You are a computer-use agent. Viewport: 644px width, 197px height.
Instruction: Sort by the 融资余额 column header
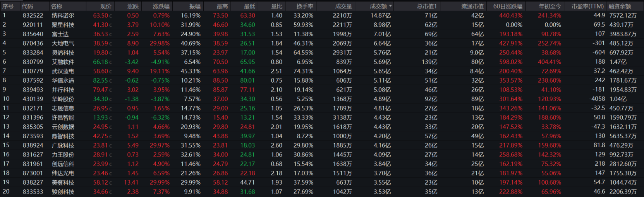620,6
